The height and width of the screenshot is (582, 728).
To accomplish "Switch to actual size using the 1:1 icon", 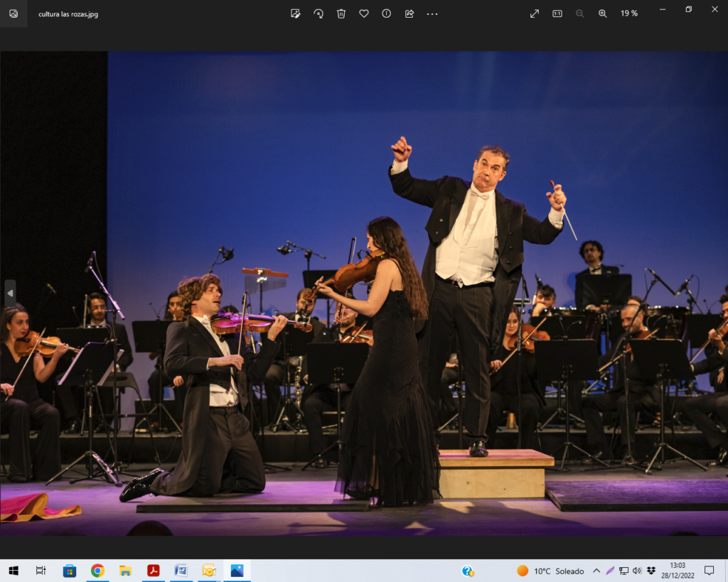I will (557, 14).
